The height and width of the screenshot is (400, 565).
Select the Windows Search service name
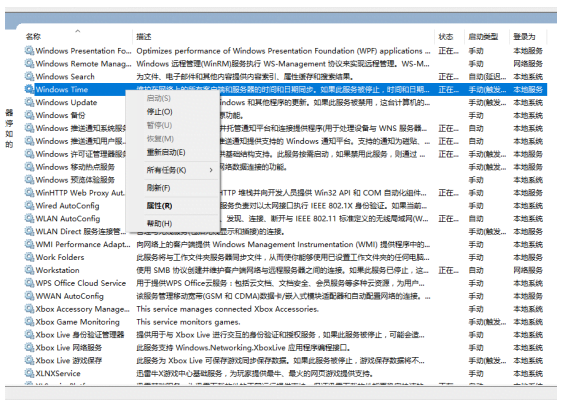pos(65,76)
